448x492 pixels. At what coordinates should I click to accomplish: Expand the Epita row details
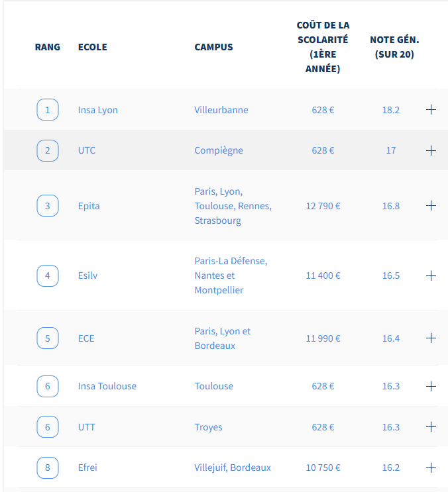[431, 206]
